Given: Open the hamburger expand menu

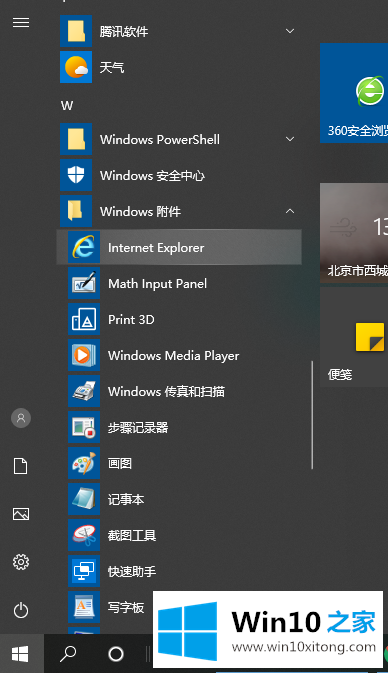Looking at the screenshot, I should coord(21,22).
